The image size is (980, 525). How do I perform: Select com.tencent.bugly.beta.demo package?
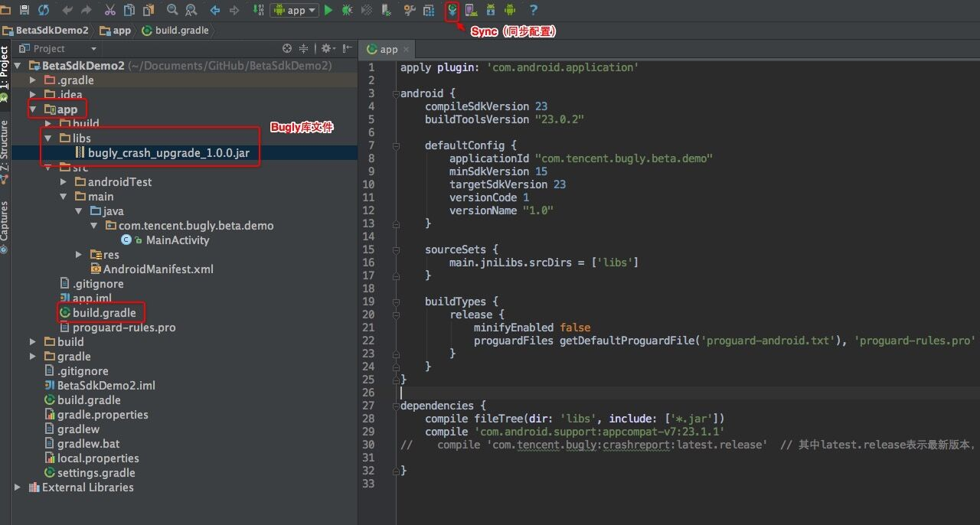[196, 226]
